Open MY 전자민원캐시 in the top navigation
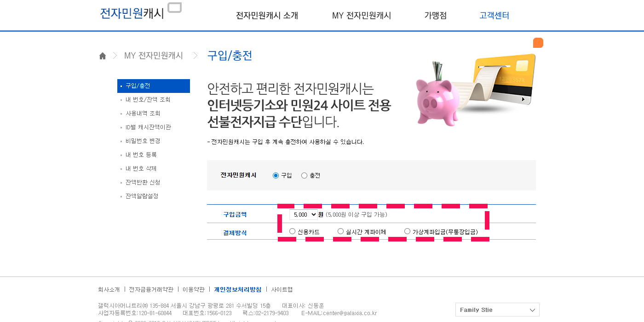Screen dimensions: 644x322 tap(362, 16)
